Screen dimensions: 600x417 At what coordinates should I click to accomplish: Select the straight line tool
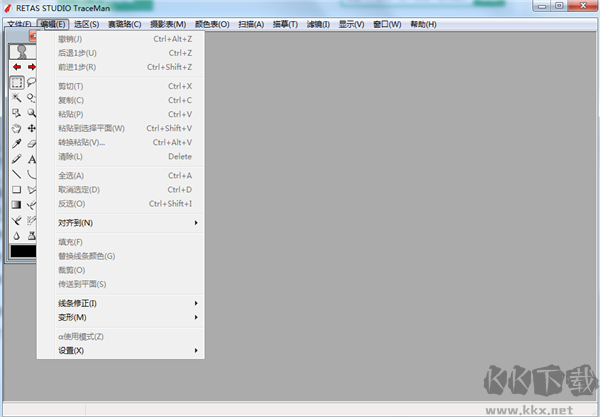pos(16,174)
